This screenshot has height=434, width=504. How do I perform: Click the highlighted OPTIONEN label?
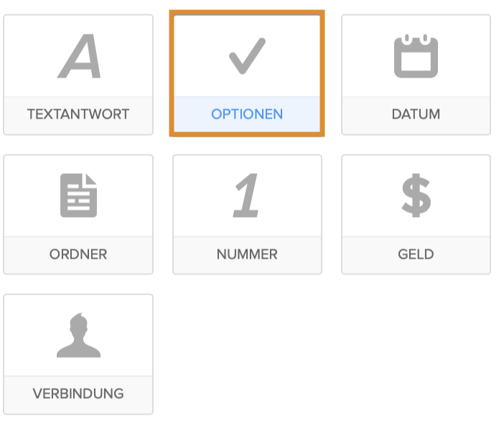(x=247, y=114)
